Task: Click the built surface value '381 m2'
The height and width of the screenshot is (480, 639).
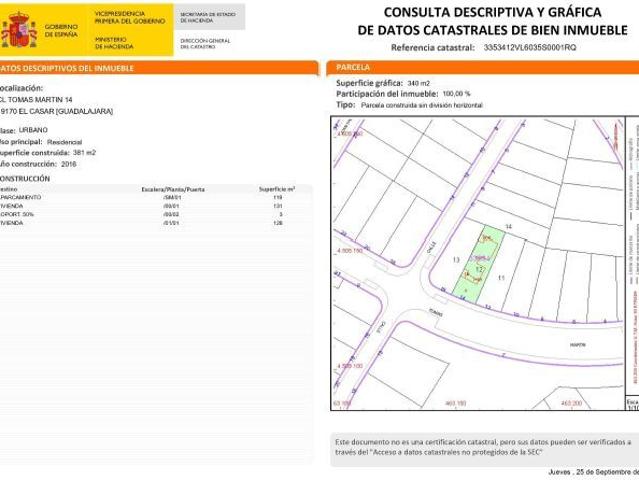Action: (x=84, y=153)
